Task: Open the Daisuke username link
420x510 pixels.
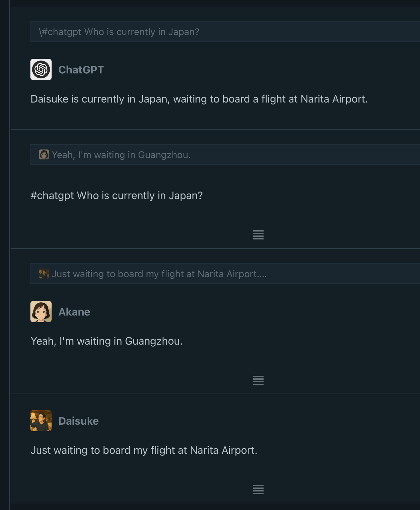Action: pos(78,421)
